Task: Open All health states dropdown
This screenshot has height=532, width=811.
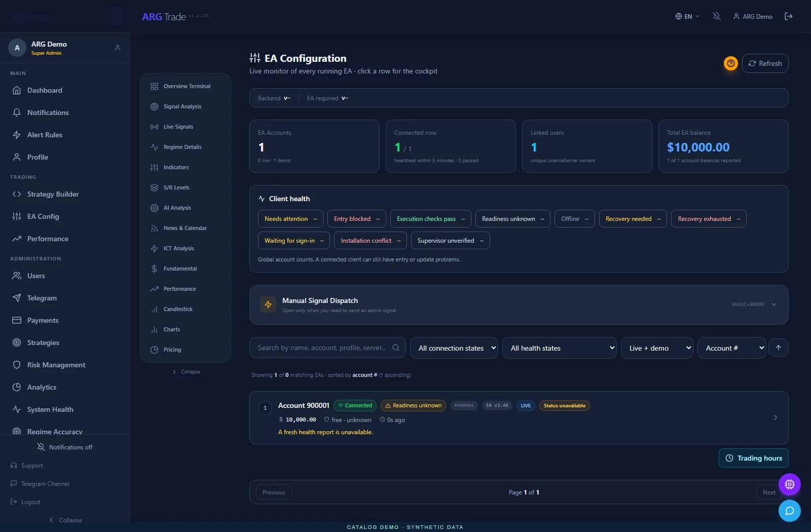Action: [560, 348]
